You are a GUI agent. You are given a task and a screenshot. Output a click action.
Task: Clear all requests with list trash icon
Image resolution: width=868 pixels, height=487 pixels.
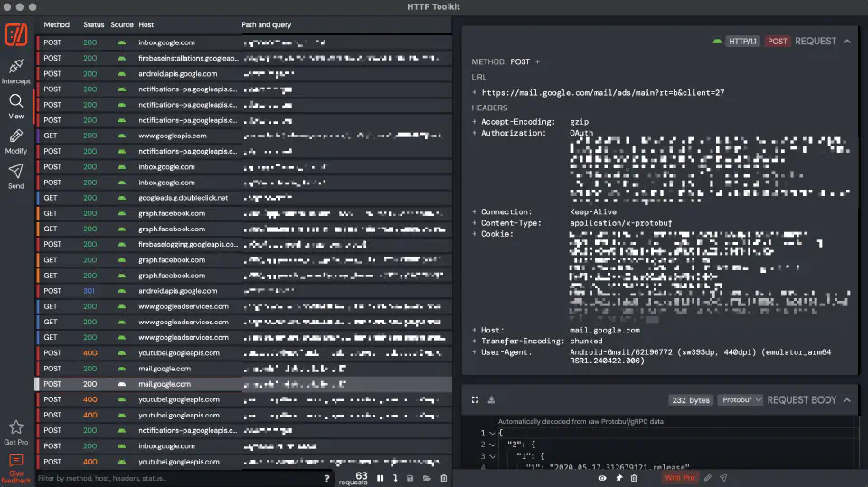(x=443, y=478)
